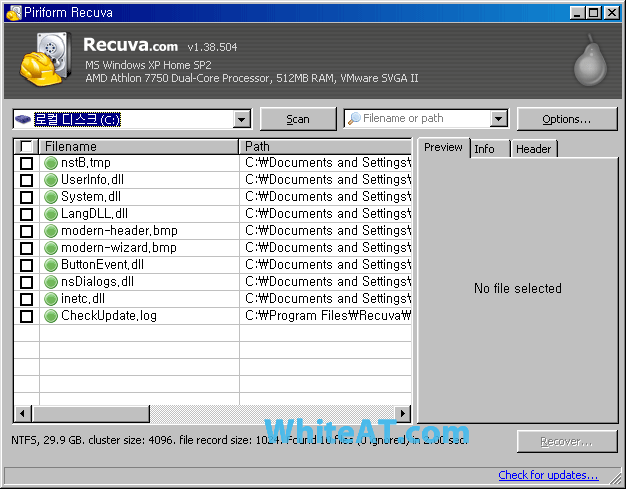Click the Scan button
Image resolution: width=626 pixels, height=489 pixels.
click(x=298, y=119)
